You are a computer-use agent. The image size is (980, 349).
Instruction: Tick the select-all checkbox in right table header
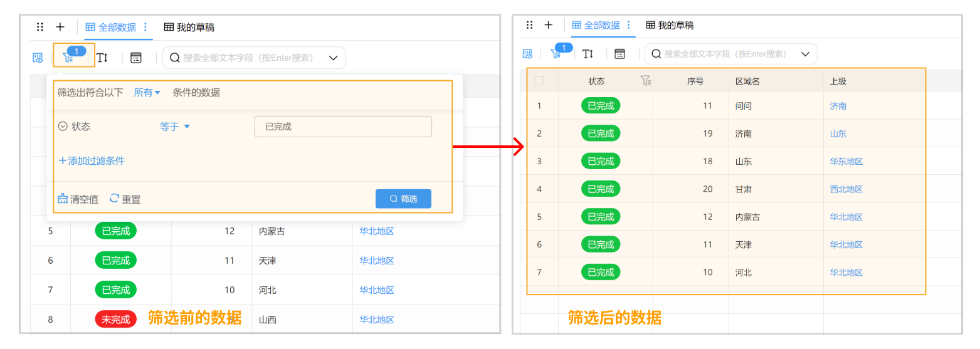click(x=539, y=81)
